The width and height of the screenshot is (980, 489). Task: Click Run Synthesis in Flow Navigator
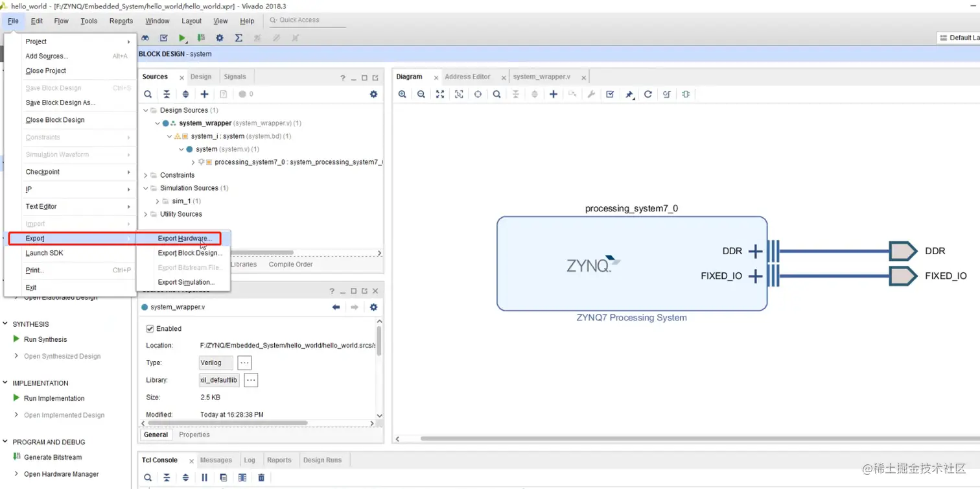tap(45, 339)
